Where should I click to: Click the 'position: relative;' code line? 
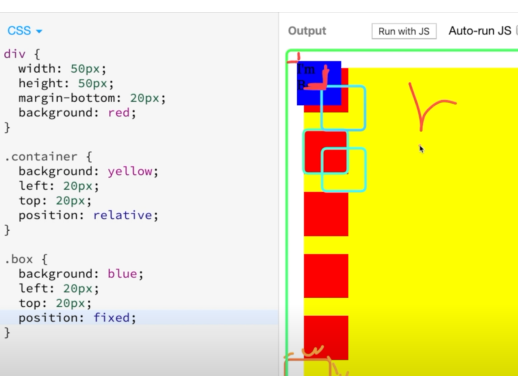(88, 215)
